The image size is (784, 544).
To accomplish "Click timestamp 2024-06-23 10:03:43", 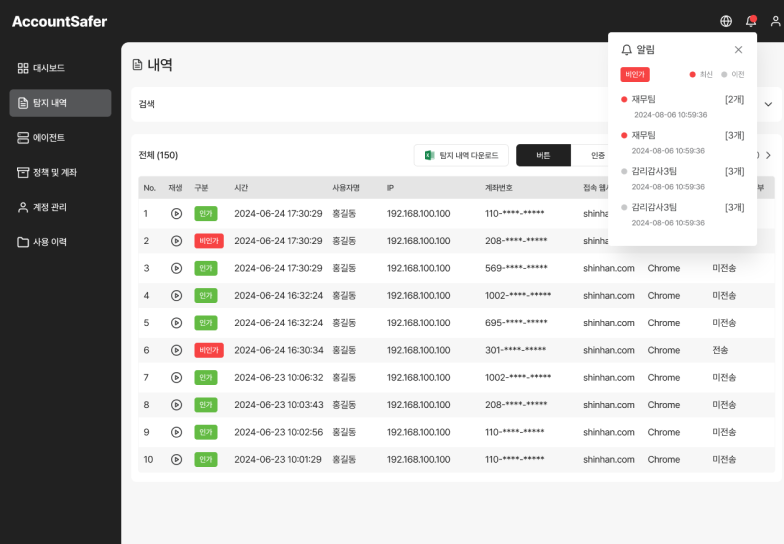I will pos(278,405).
